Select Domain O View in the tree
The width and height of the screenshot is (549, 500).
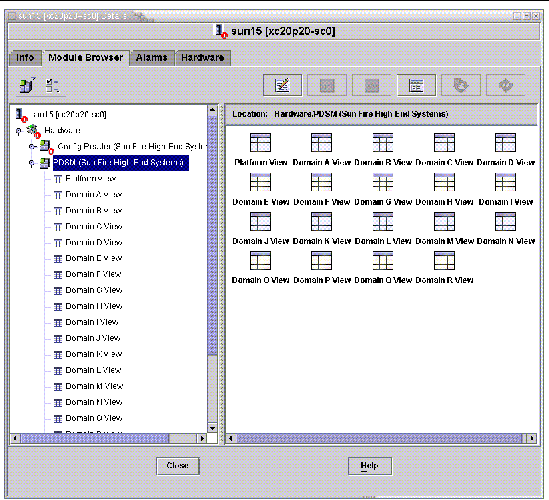point(94,418)
